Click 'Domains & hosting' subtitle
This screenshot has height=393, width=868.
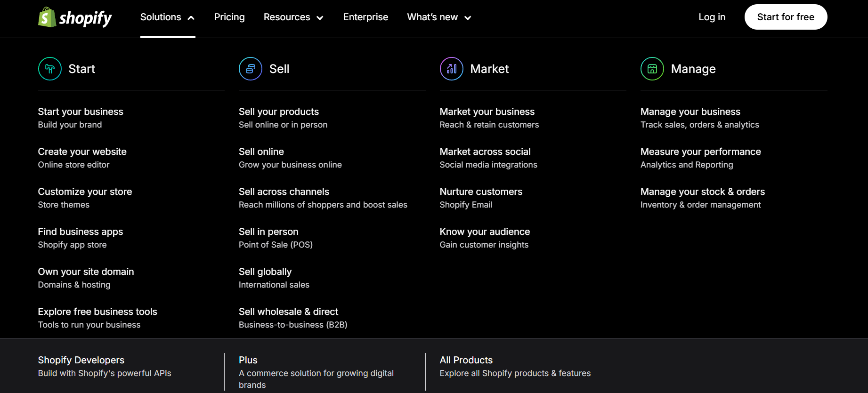[x=74, y=285]
